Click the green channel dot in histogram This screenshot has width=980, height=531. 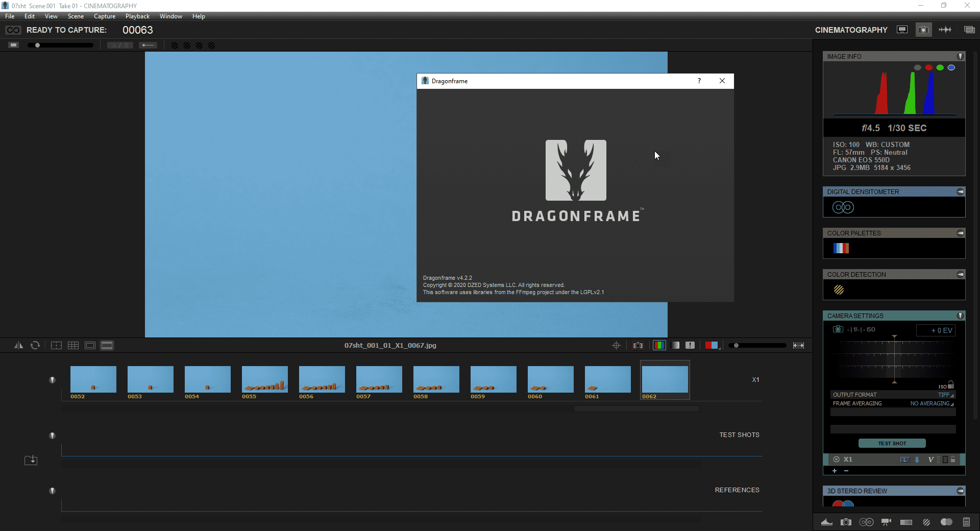[x=940, y=67]
